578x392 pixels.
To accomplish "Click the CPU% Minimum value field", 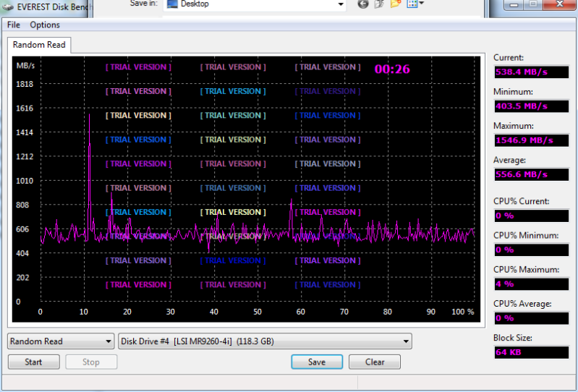I will [x=532, y=250].
